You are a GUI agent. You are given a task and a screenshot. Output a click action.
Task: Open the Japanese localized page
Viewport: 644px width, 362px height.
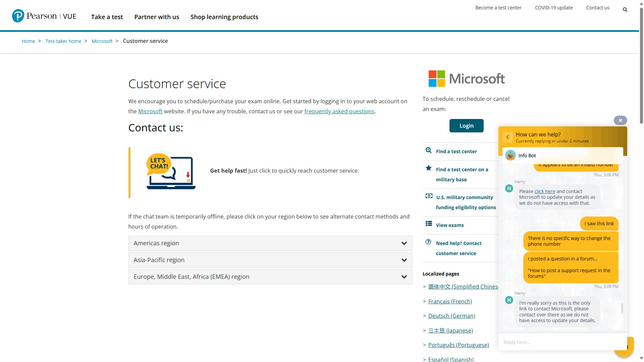pos(450,330)
